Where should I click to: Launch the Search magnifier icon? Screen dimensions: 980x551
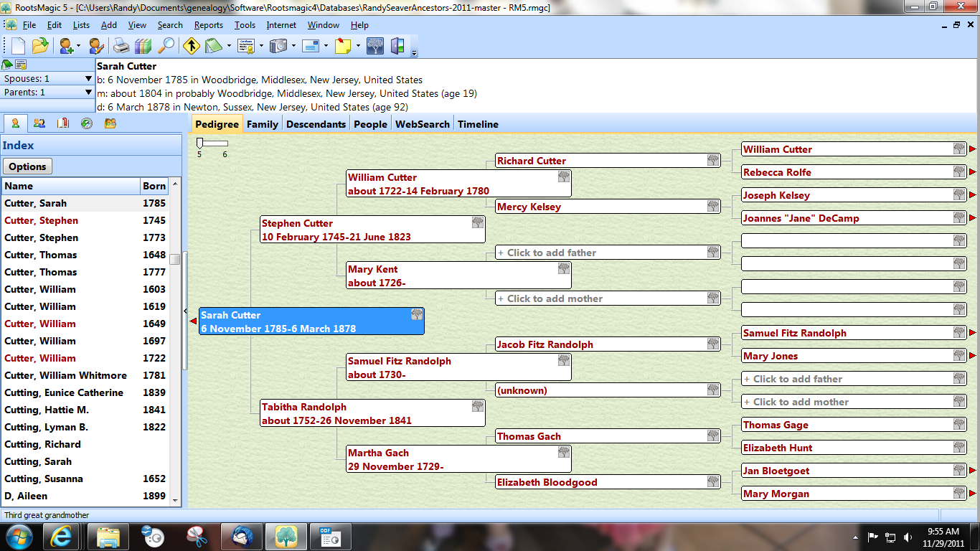click(166, 44)
